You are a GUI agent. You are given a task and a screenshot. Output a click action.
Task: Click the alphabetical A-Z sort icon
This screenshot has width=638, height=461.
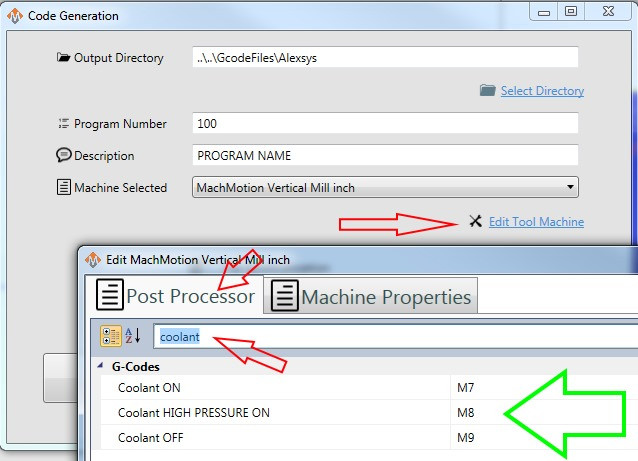coord(135,337)
